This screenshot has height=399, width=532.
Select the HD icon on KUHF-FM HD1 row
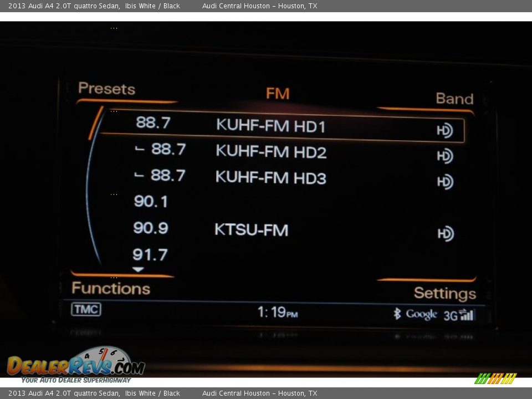(x=444, y=130)
